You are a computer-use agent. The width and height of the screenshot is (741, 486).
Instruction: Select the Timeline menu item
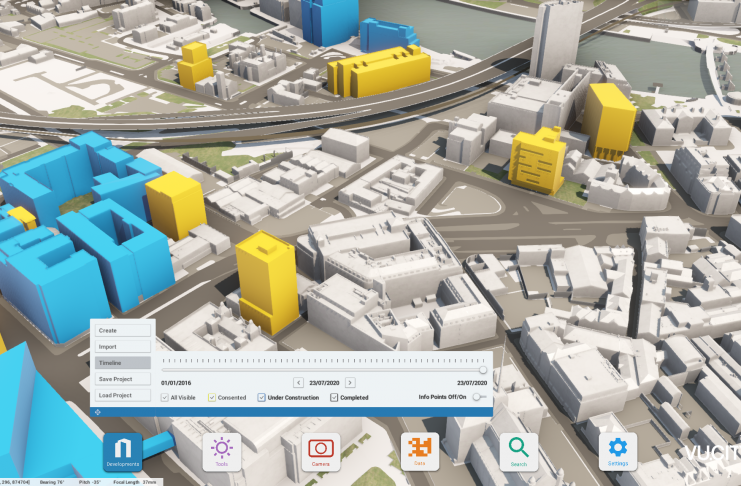(123, 363)
